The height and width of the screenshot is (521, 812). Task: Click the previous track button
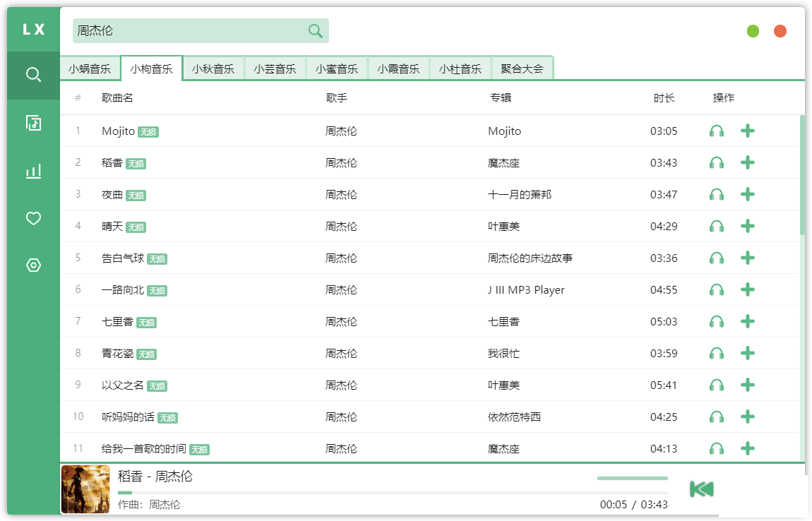[701, 489]
